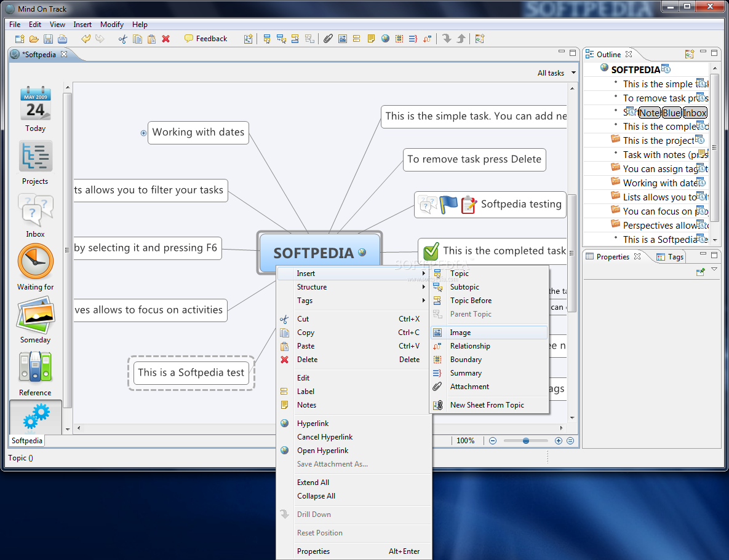Click the Paste clipboard icon in toolbar
Image resolution: width=729 pixels, height=560 pixels.
click(151, 39)
